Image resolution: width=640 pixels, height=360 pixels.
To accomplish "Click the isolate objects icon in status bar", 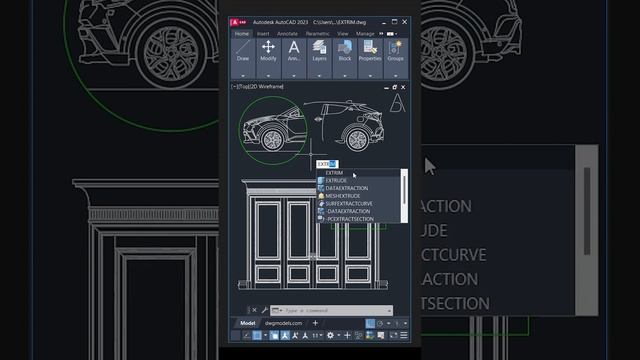I will 359,336.
